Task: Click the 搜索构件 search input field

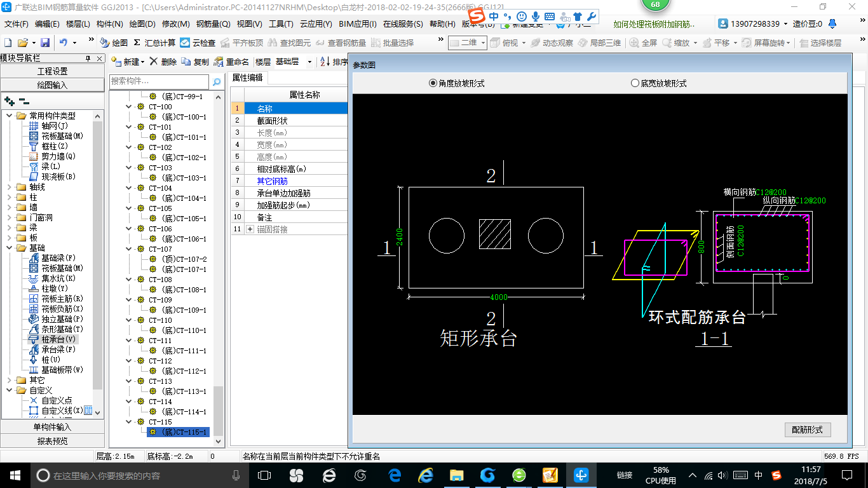Action: 159,81
